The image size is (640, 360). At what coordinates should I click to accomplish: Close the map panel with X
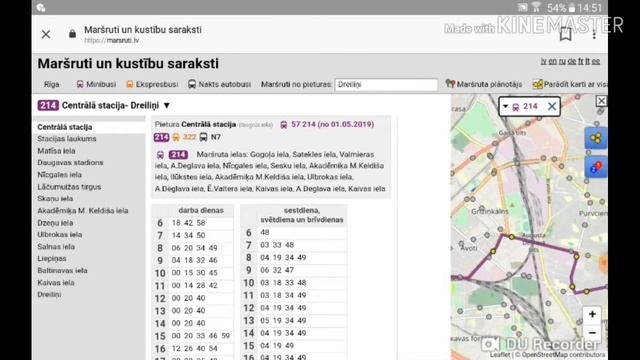601,101
